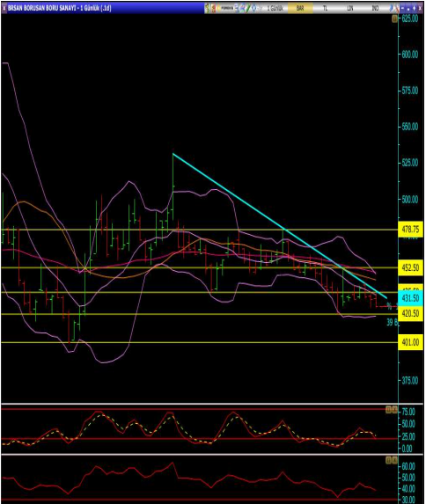Screen dimensions: 426x504
Task: Click the rightmost text button after LIN
Action: pos(375,8)
